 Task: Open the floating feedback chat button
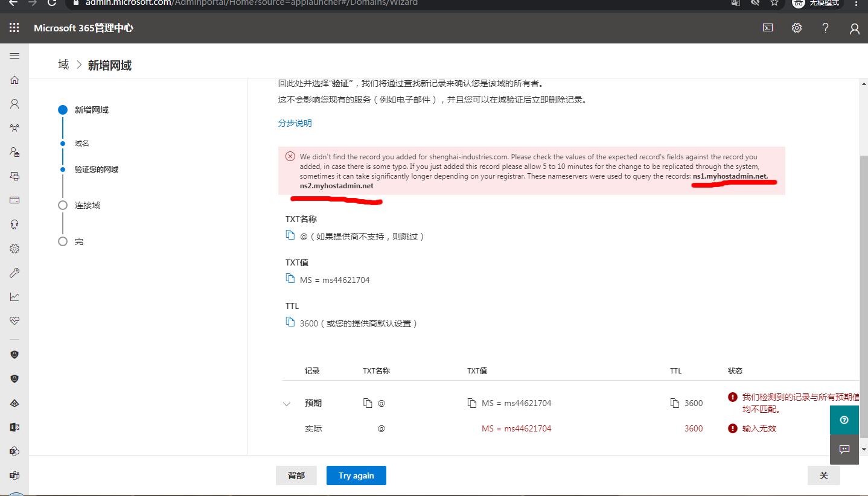click(844, 449)
